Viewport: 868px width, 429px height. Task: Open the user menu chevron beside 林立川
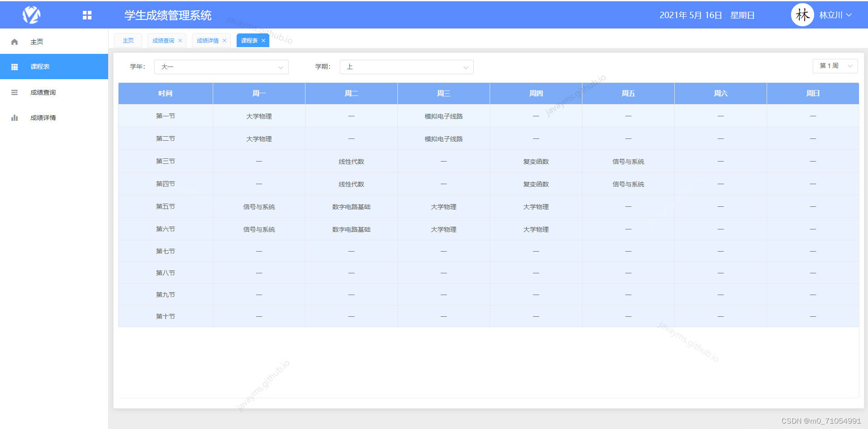[849, 14]
